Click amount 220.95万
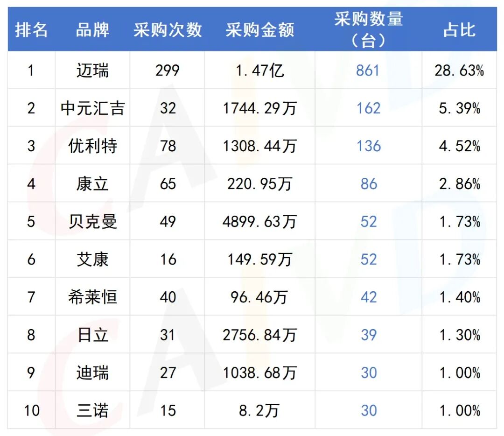Viewport: 504px width, 436px height. coord(260,184)
